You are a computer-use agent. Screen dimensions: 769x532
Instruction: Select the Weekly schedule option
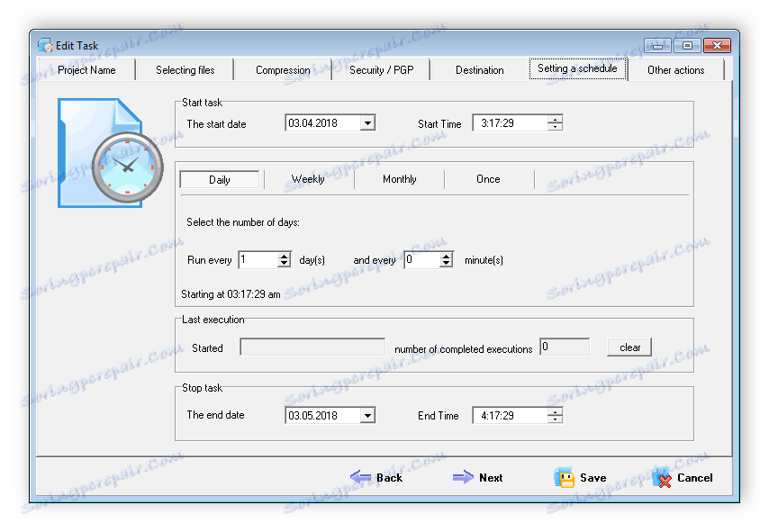(309, 179)
